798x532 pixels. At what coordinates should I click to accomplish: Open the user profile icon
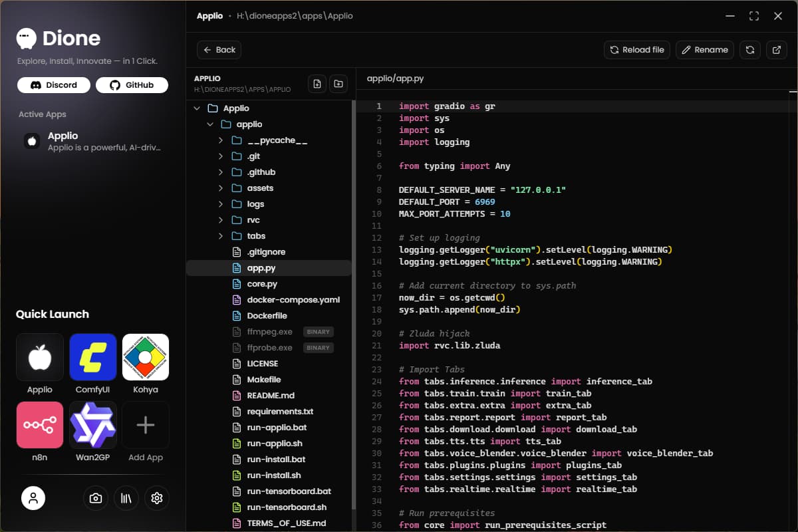[33, 497]
